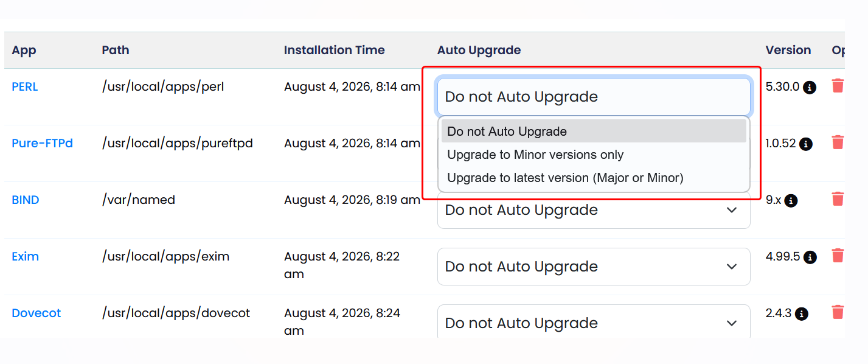This screenshot has height=364, width=868.
Task: Click the info icon beside version 2.4.3
Action: click(802, 314)
